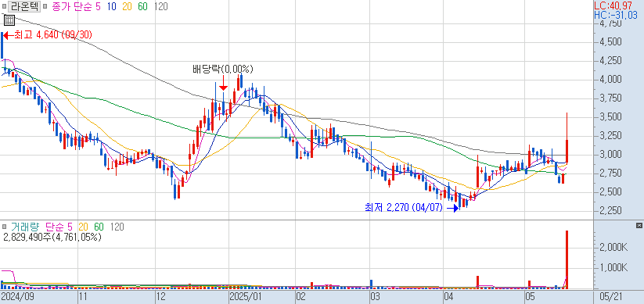Click the 3,500 price axis label
644x304 pixels.
click(x=610, y=117)
